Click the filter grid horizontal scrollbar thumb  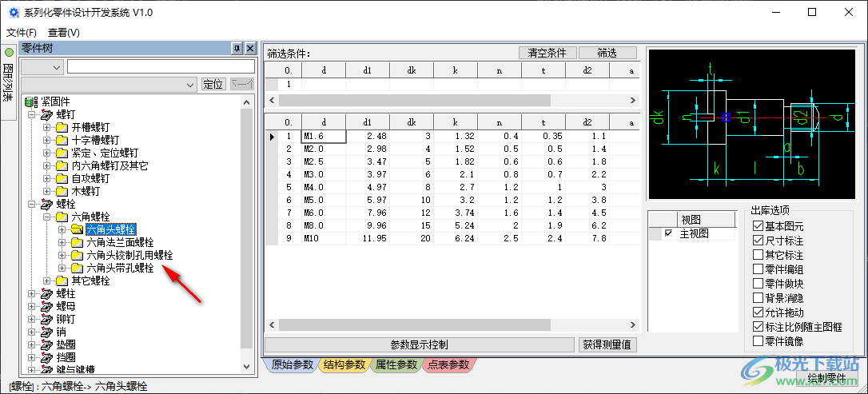click(414, 100)
